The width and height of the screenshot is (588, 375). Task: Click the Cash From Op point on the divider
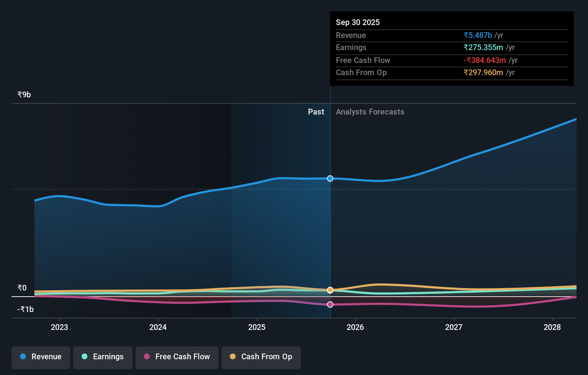pyautogui.click(x=330, y=290)
